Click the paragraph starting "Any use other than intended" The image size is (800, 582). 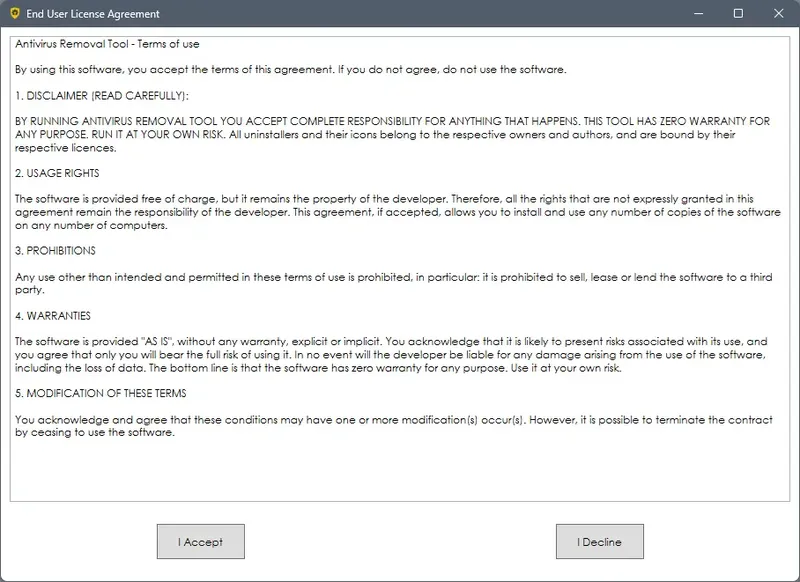pyautogui.click(x=390, y=283)
